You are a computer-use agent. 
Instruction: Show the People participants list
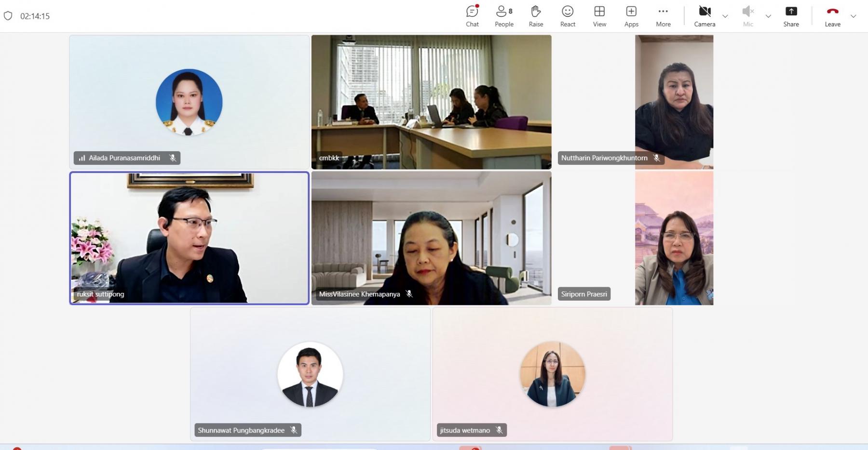click(504, 16)
